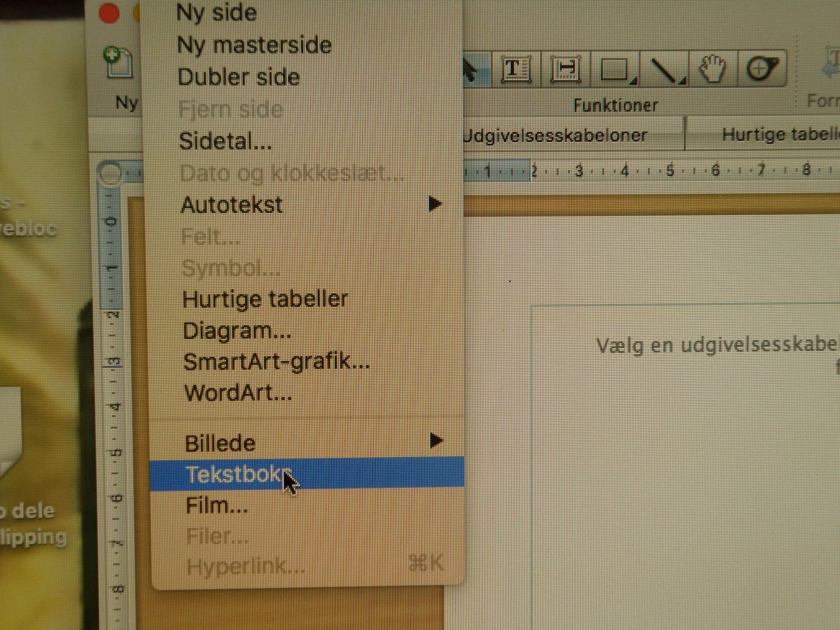Select the vertical text box tool icon
The image size is (840, 630).
pos(565,69)
